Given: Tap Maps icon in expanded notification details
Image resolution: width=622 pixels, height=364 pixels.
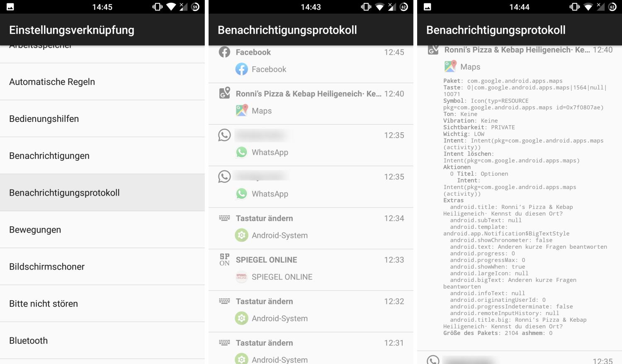Looking at the screenshot, I should pos(450,66).
